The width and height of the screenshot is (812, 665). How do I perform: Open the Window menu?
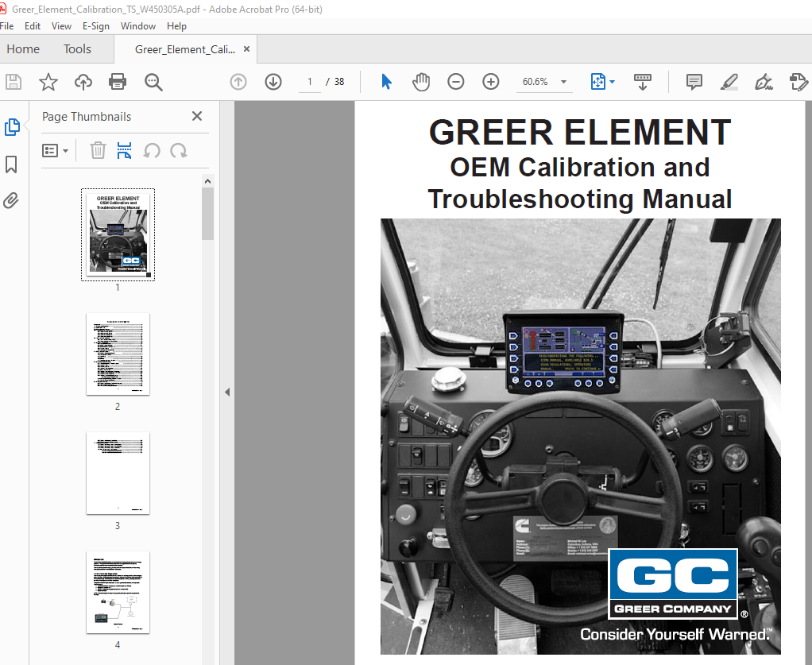click(x=137, y=26)
